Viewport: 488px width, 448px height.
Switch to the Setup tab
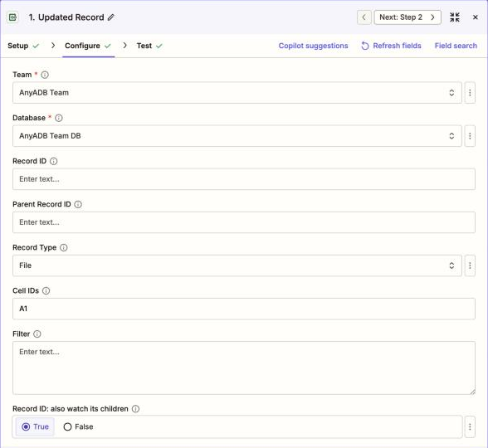pyautogui.click(x=23, y=46)
